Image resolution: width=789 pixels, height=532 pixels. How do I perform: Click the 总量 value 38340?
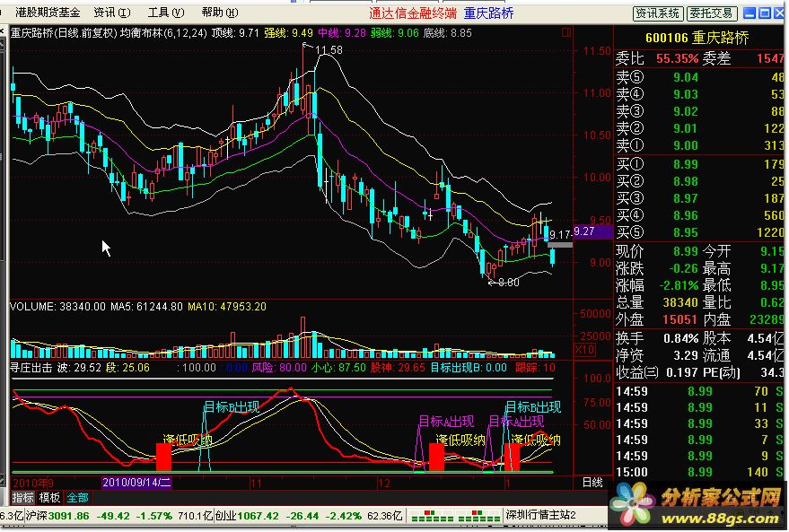click(680, 302)
